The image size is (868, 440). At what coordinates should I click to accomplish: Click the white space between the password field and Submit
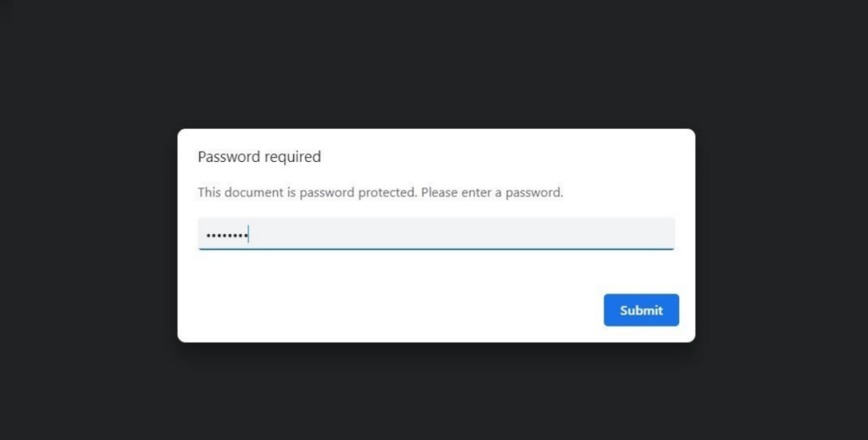(x=437, y=272)
